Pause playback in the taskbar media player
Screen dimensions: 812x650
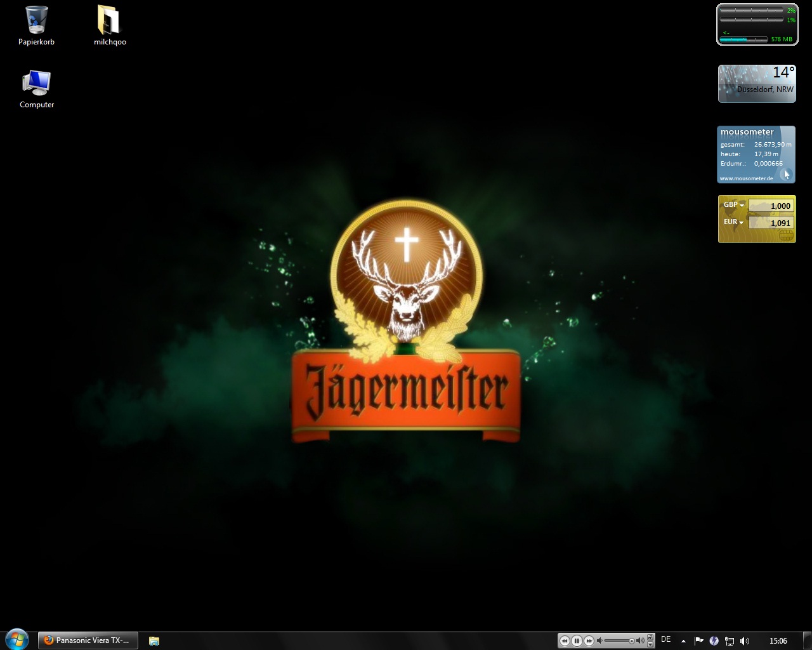pos(577,640)
